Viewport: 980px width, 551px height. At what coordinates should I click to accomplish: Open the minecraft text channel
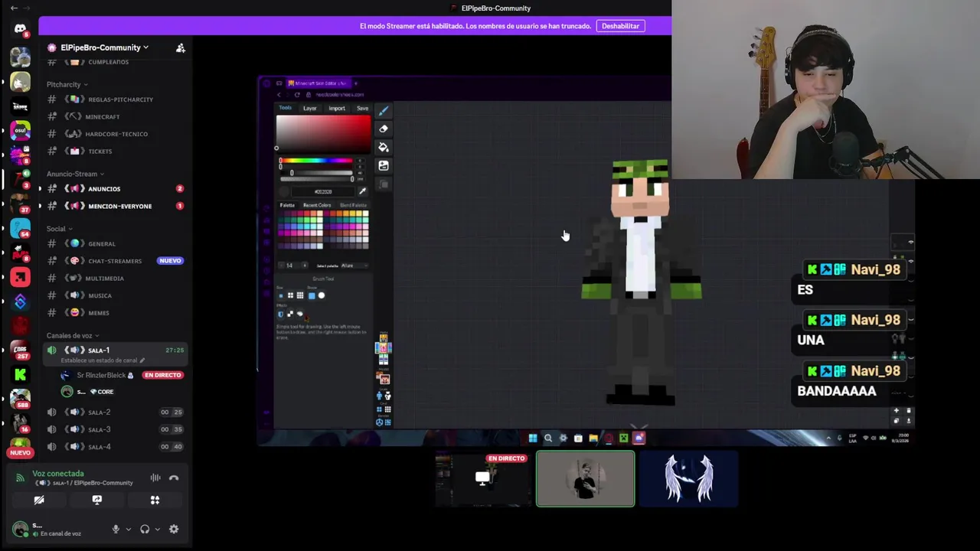coord(115,117)
